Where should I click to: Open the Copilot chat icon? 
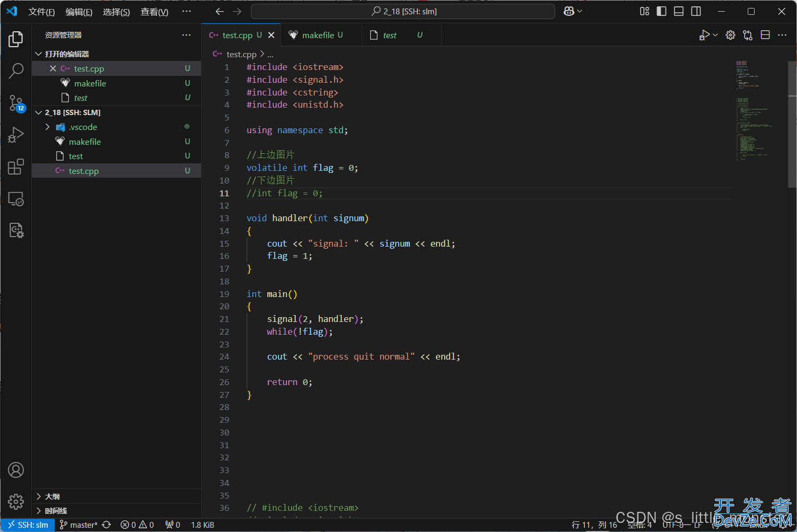[x=569, y=11]
